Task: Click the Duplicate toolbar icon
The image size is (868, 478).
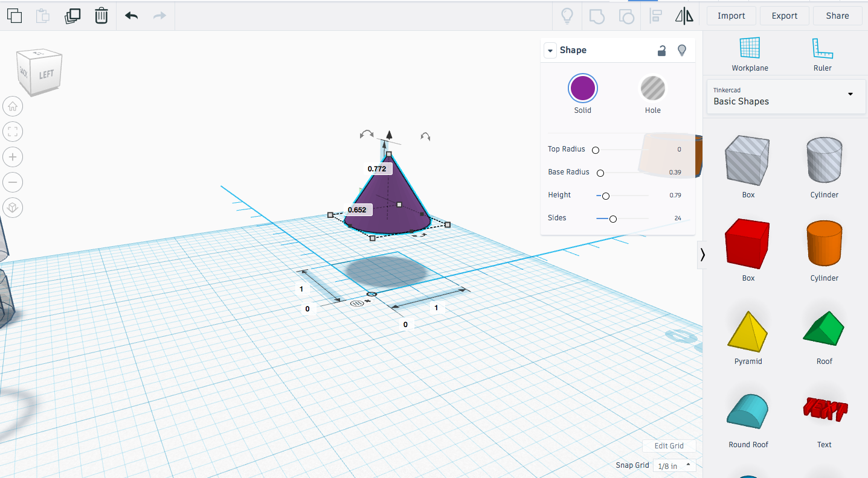Action: pos(72,16)
